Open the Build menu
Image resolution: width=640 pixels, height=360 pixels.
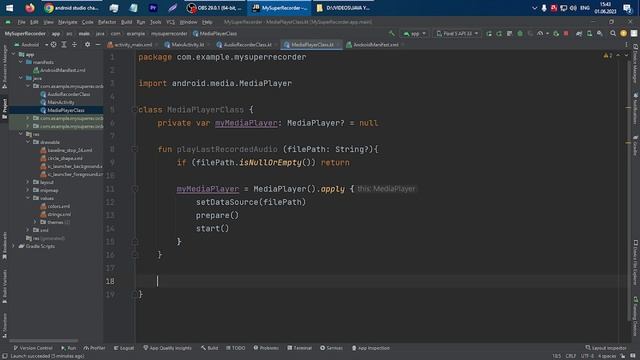[x=127, y=22]
